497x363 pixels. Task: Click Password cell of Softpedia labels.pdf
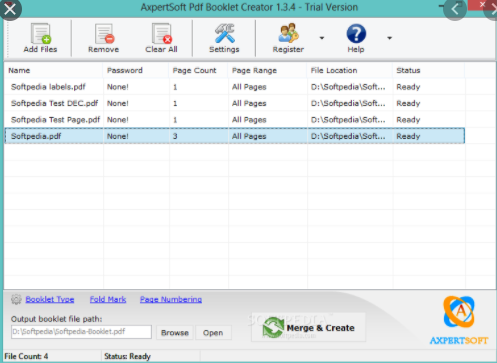click(x=118, y=87)
